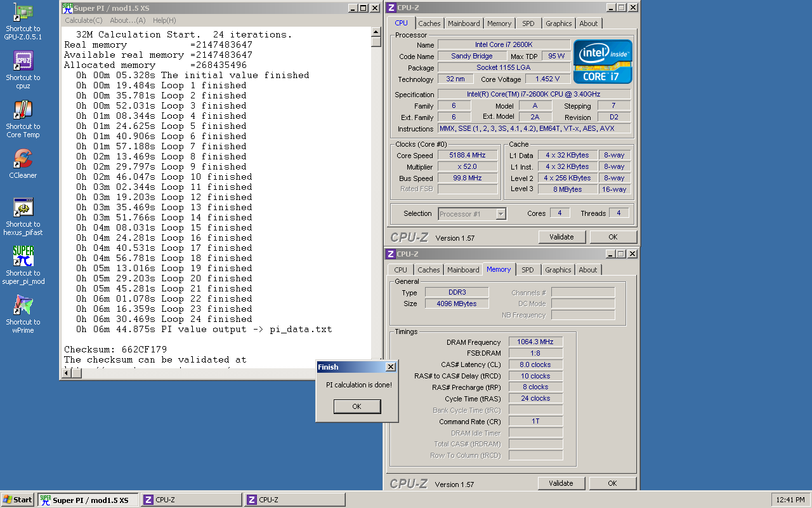The image size is (812, 508).
Task: Click the Super PI vertical scrollbar up arrow
Action: (x=376, y=32)
